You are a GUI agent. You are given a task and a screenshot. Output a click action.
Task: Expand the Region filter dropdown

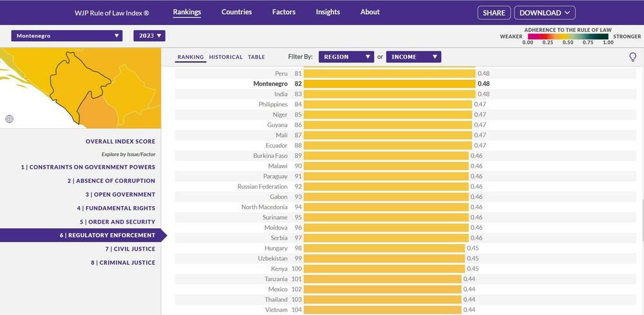[x=346, y=57]
